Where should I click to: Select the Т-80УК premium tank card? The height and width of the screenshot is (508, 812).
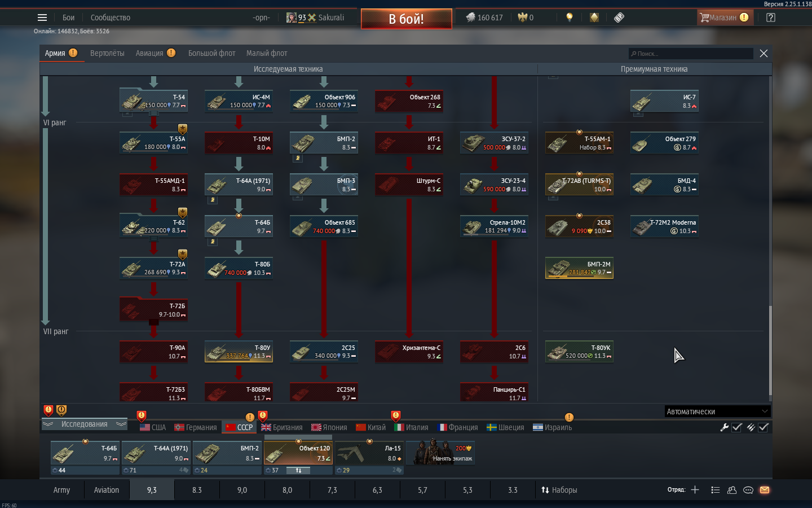click(x=579, y=352)
